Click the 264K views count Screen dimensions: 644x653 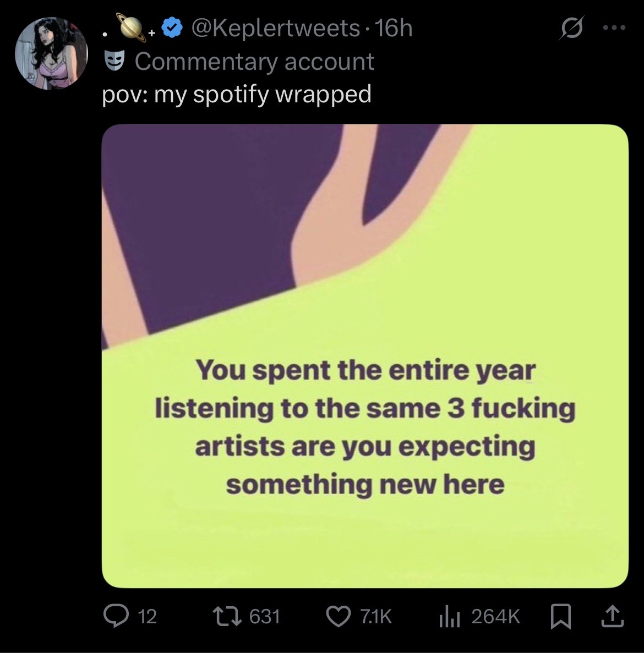coord(495,616)
